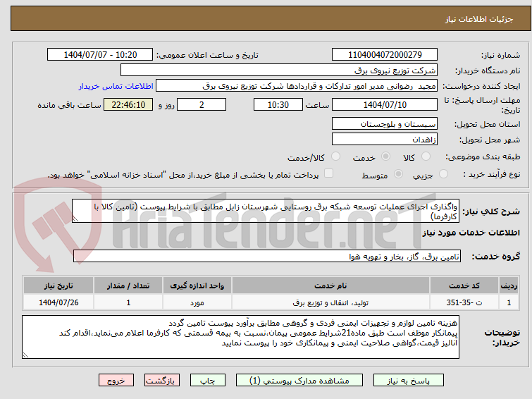Click the resize handle of buyer notes textarea
The height and width of the screenshot is (399, 532).
(x=25, y=355)
